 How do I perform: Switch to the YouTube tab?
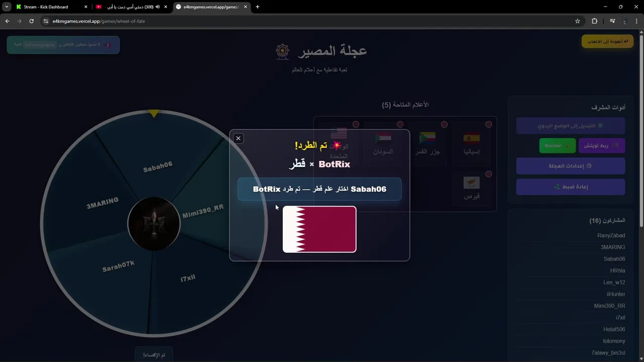tap(131, 7)
